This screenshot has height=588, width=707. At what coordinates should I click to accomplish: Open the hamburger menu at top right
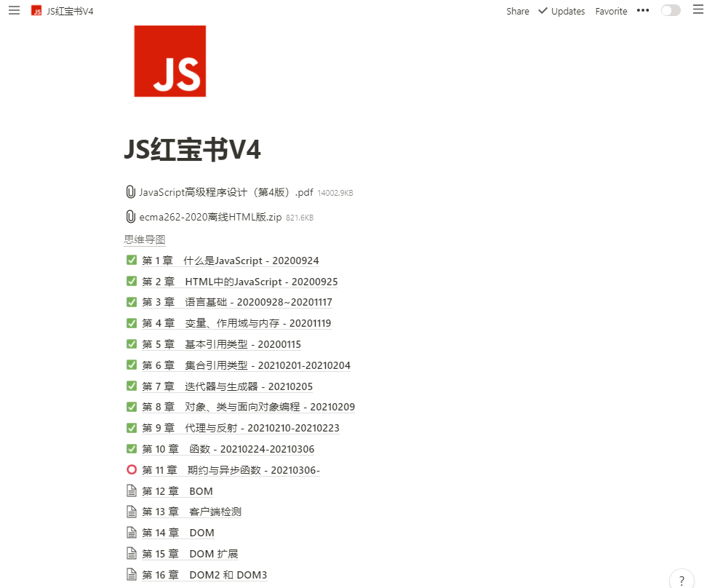point(698,10)
